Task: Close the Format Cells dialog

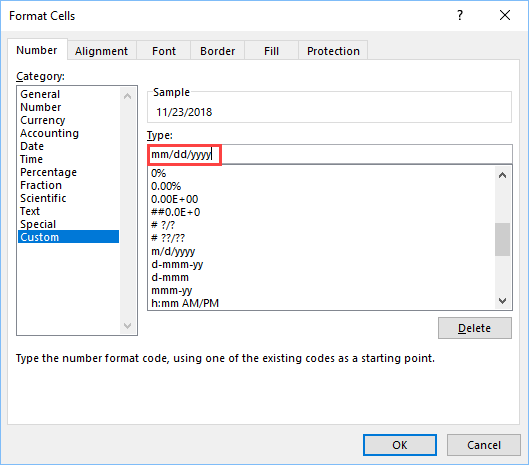Action: coord(505,15)
